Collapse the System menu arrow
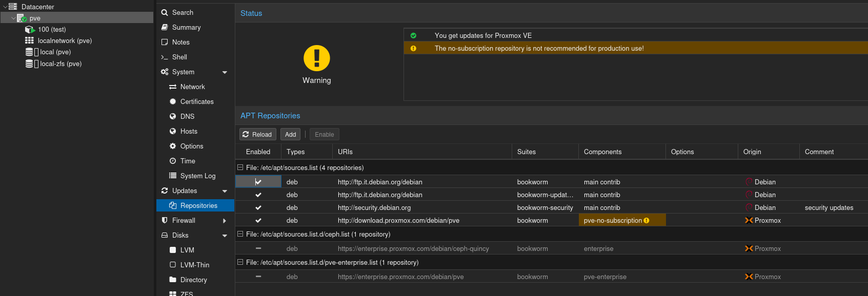 (225, 72)
